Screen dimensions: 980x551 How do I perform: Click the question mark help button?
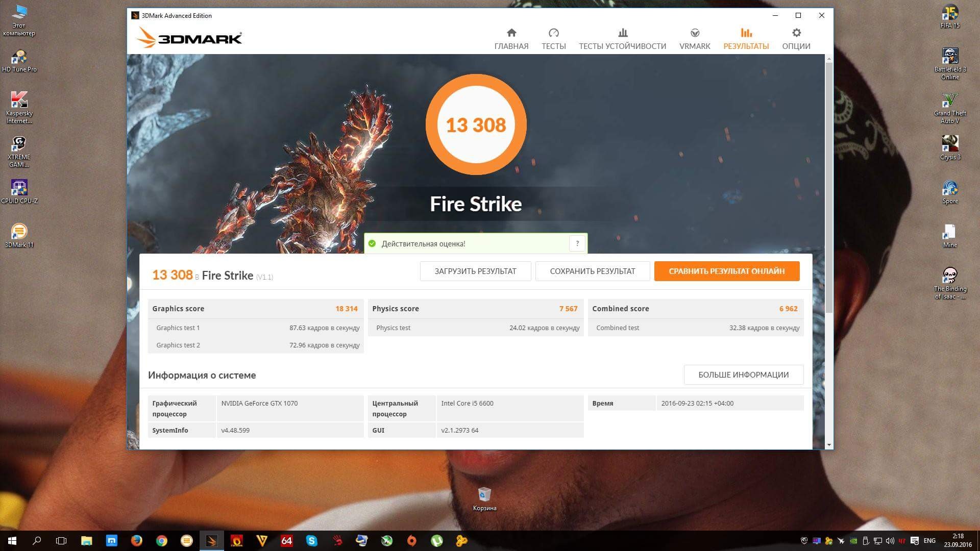[x=577, y=243]
